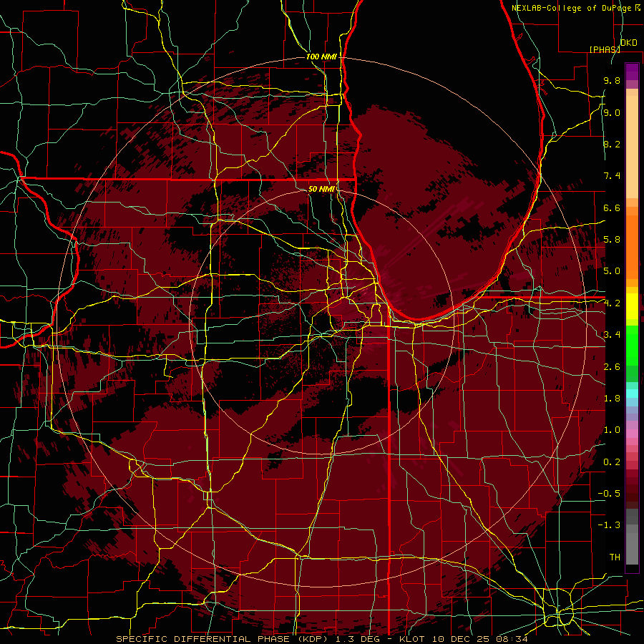Click the 50 NMI range ring label
This screenshot has height=644, width=644.
[x=321, y=189]
